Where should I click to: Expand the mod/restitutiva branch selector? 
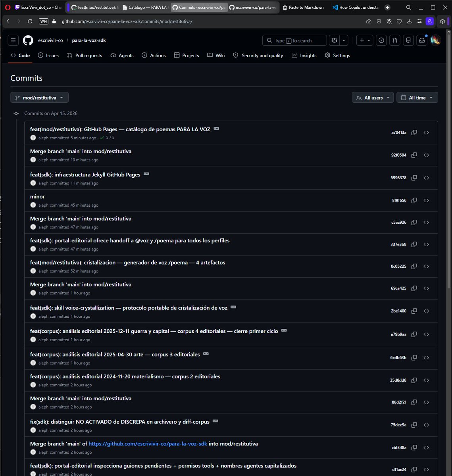39,98
